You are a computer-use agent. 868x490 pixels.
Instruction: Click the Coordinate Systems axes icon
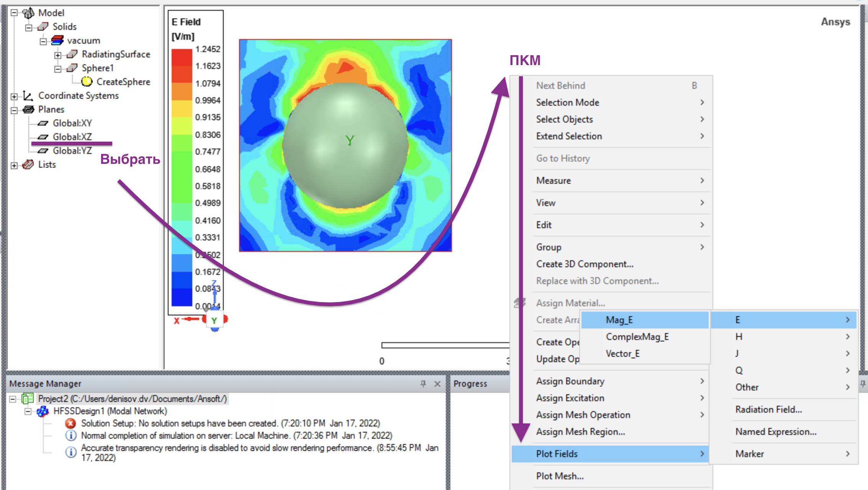[28, 96]
